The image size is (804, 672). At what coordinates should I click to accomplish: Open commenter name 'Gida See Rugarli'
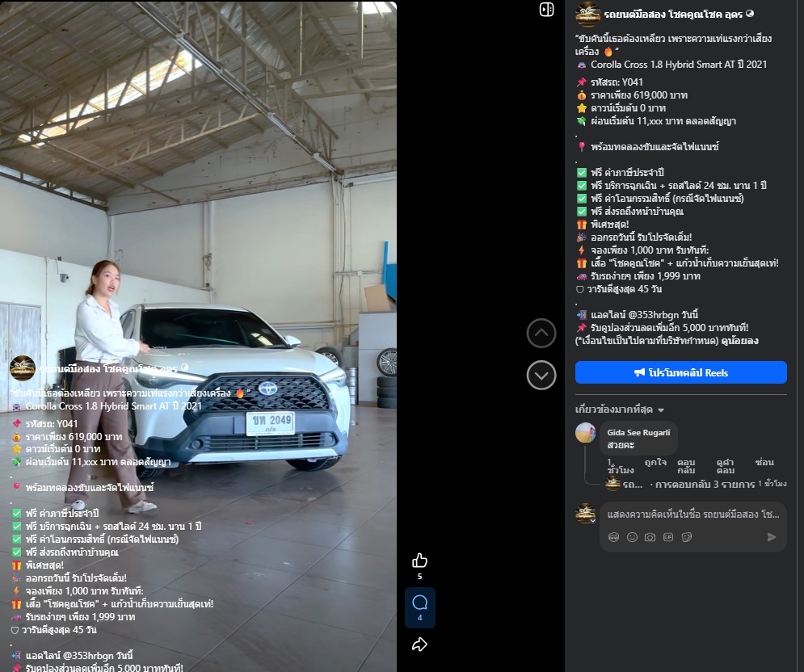pos(638,433)
